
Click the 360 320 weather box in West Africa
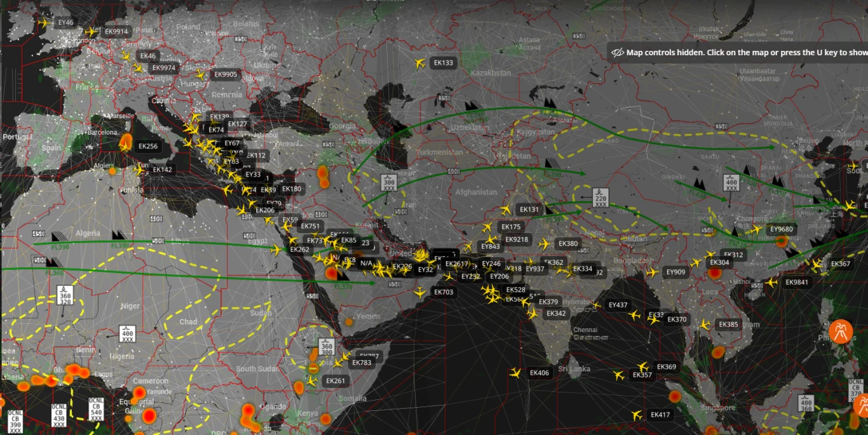65,295
